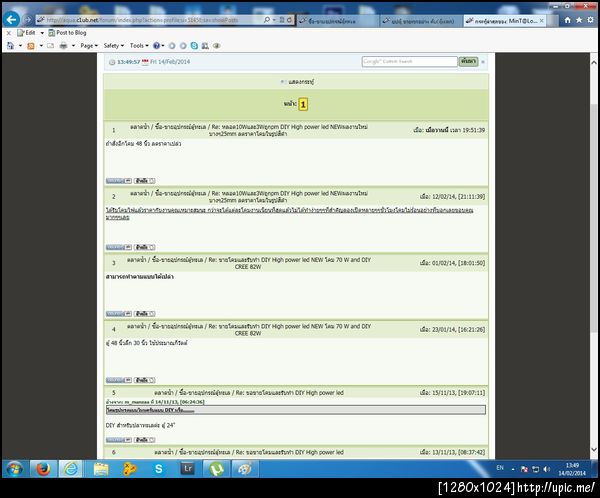Open the Safety menu
Screen dimensions: 600x498
click(114, 46)
